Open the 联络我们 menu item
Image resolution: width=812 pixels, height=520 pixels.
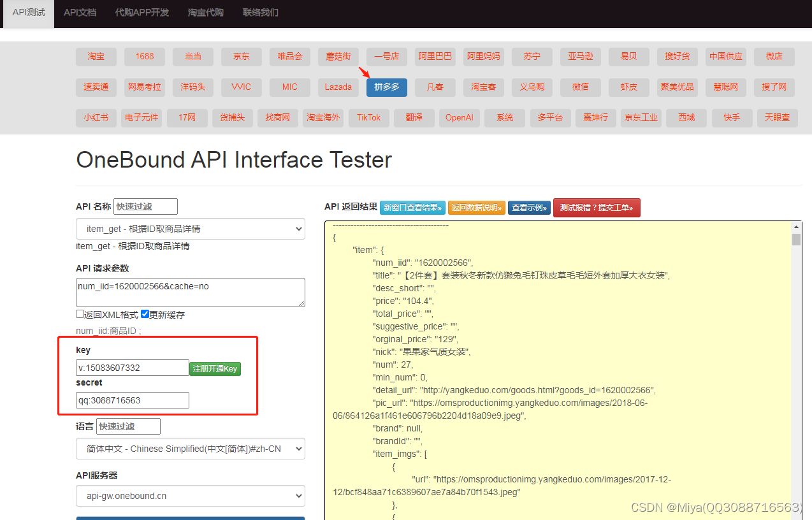[260, 13]
